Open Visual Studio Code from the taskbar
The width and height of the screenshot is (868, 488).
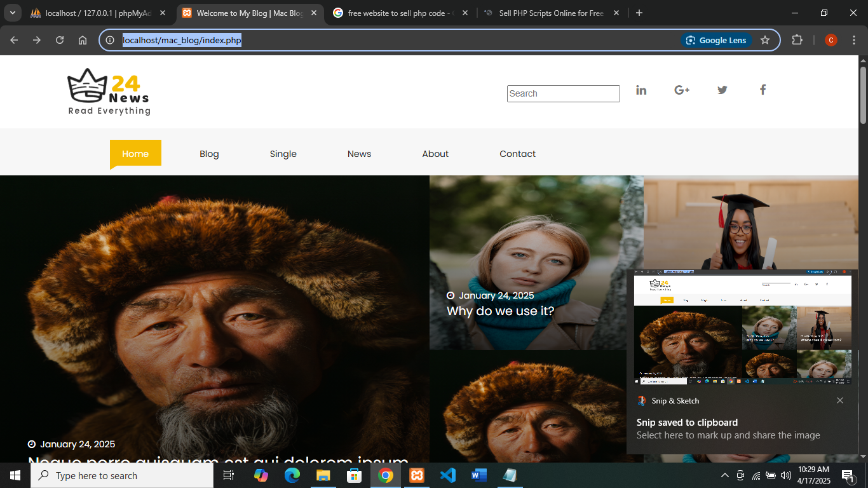click(448, 475)
